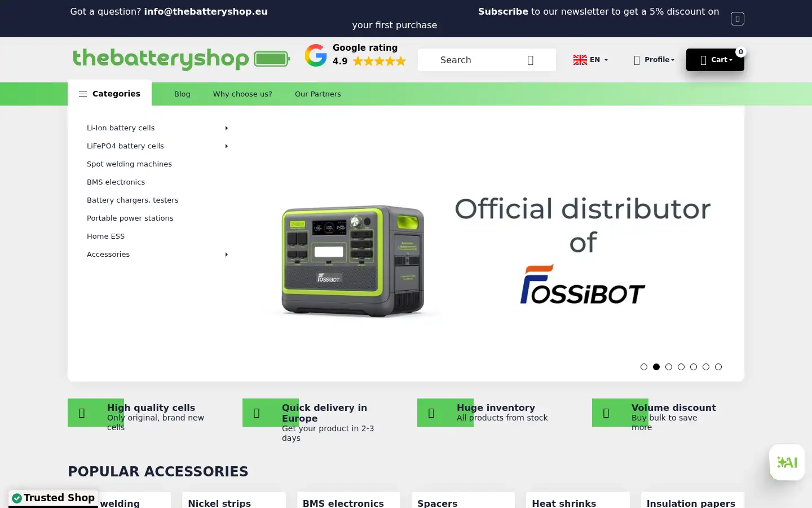Go to fifth carousel slide dot
This screenshot has height=508, width=812.
coord(694,367)
